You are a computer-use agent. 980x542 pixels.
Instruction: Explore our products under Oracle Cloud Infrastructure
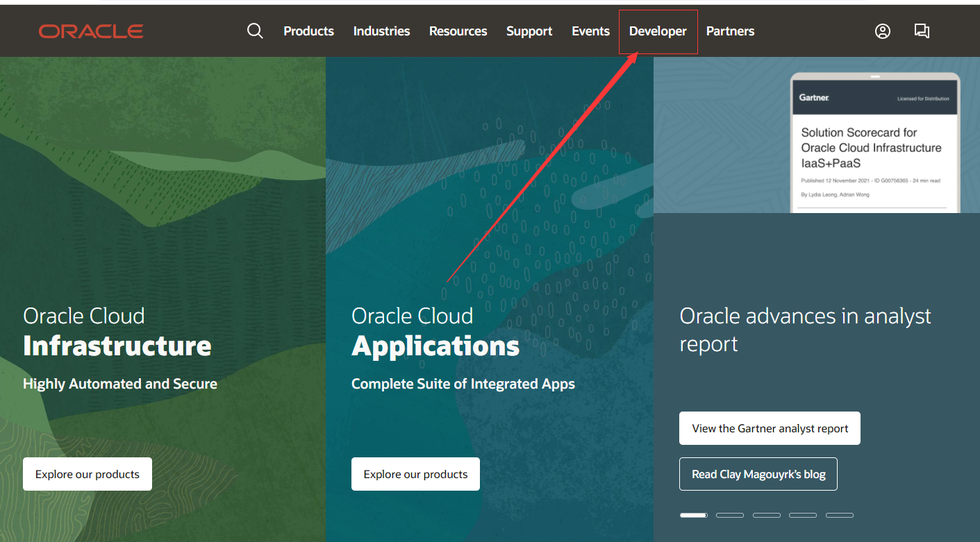coord(88,474)
